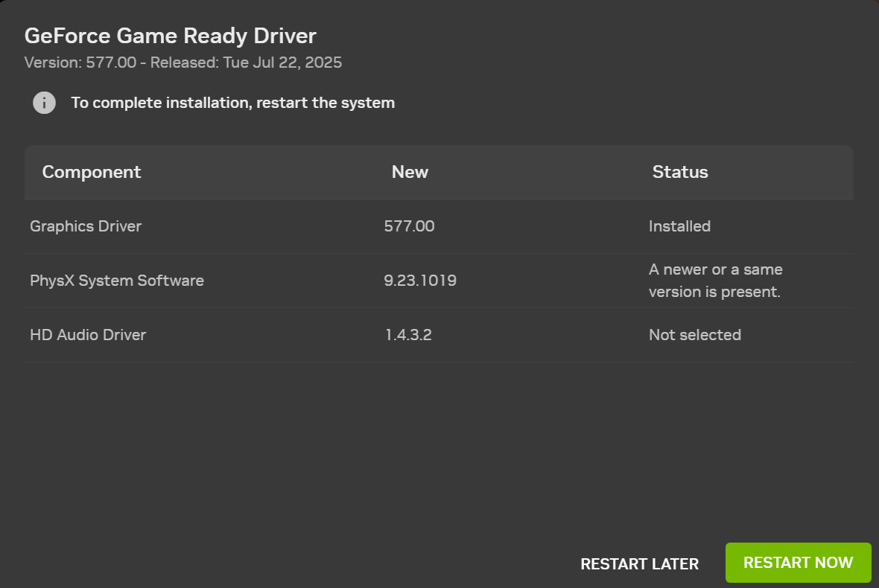Click the Component column header
879x588 pixels.
coord(92,172)
